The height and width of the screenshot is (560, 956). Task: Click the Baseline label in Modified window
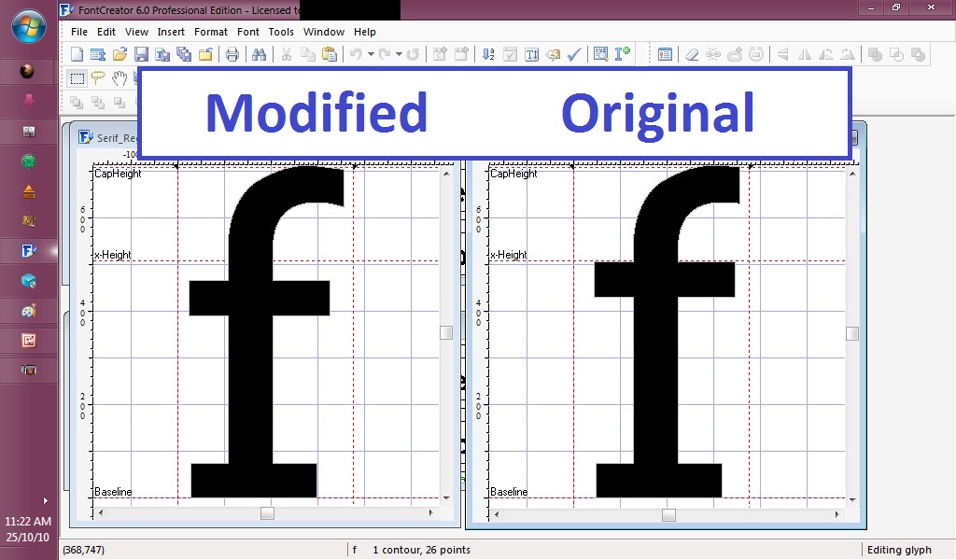113,492
